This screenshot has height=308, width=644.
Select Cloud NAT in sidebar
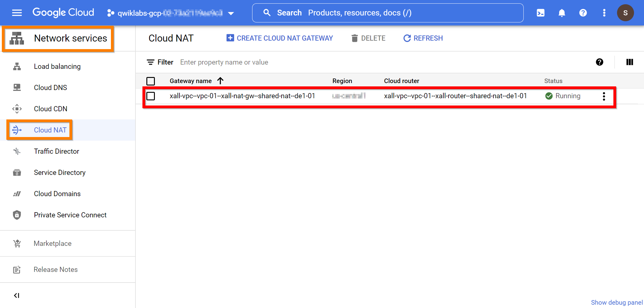coord(50,130)
